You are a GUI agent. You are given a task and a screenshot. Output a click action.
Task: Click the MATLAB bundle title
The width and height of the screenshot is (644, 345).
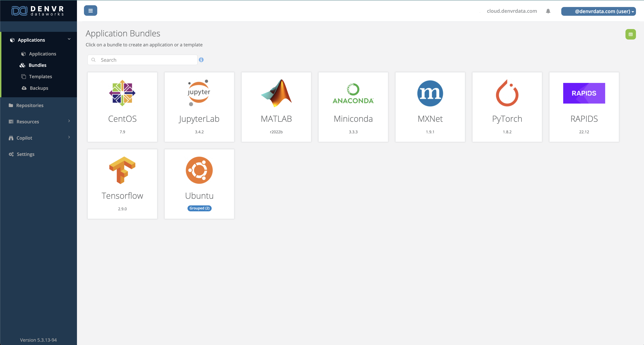point(276,119)
